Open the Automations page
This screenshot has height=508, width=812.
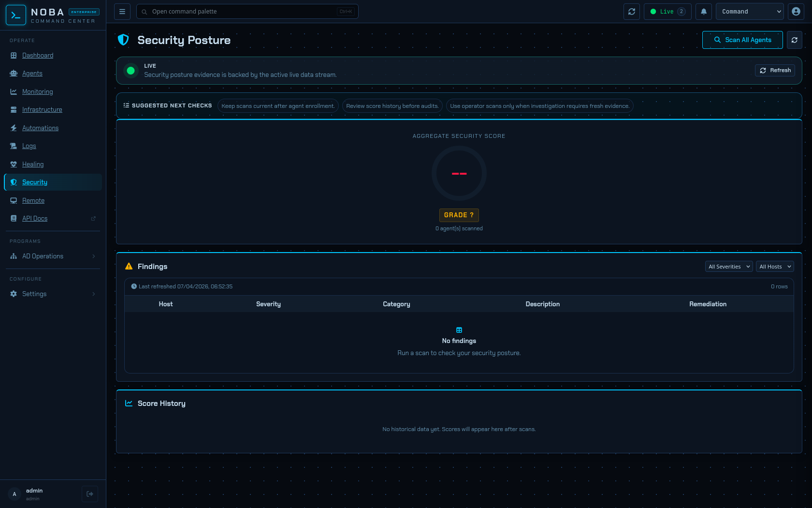point(40,128)
